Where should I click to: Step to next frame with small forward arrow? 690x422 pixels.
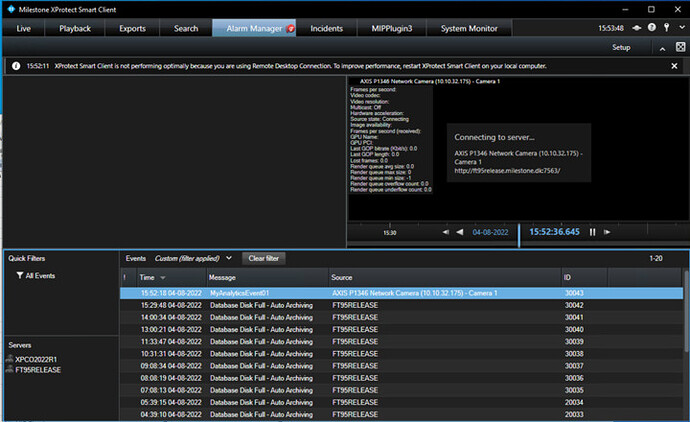(x=607, y=232)
